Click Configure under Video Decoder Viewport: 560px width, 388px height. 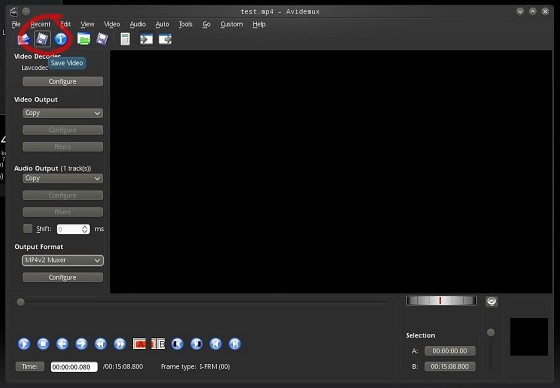click(63, 81)
